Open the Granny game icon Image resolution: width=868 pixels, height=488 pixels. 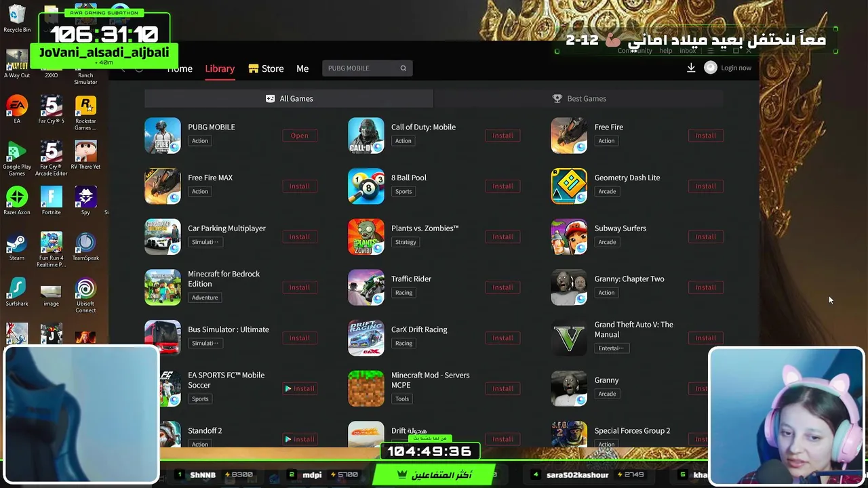pyautogui.click(x=569, y=388)
